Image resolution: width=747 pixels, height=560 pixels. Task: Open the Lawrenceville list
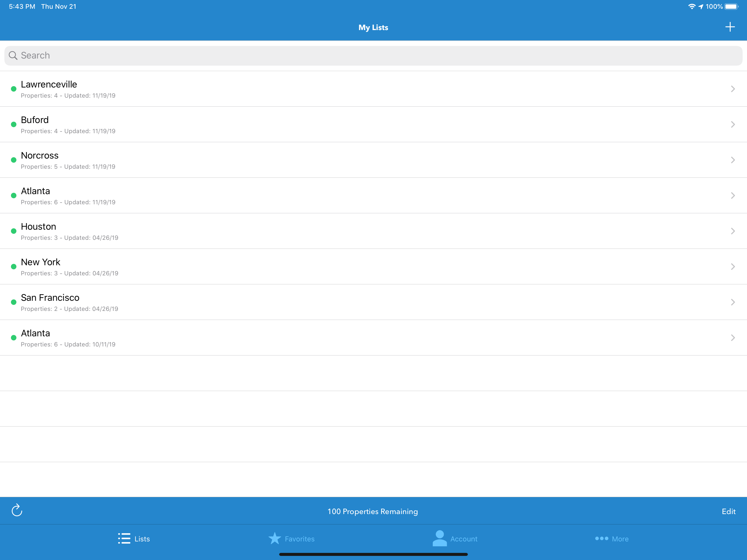[x=373, y=89]
